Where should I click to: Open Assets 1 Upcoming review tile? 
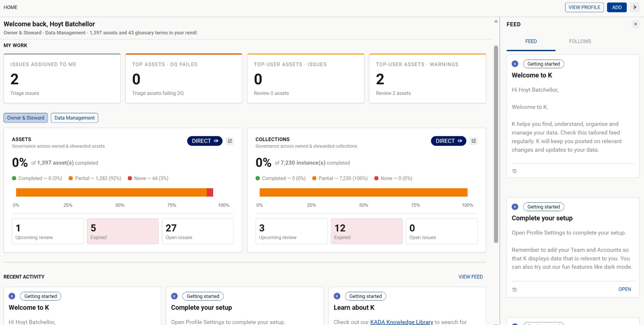tap(48, 231)
